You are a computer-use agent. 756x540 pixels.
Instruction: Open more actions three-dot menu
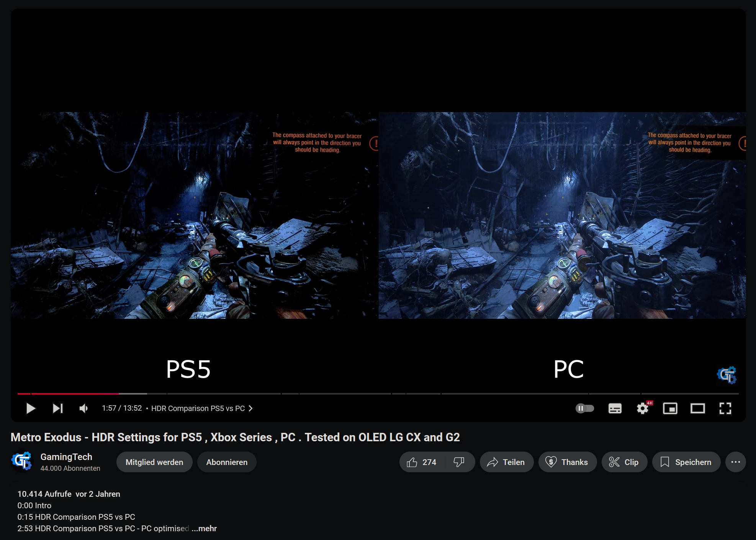point(735,462)
